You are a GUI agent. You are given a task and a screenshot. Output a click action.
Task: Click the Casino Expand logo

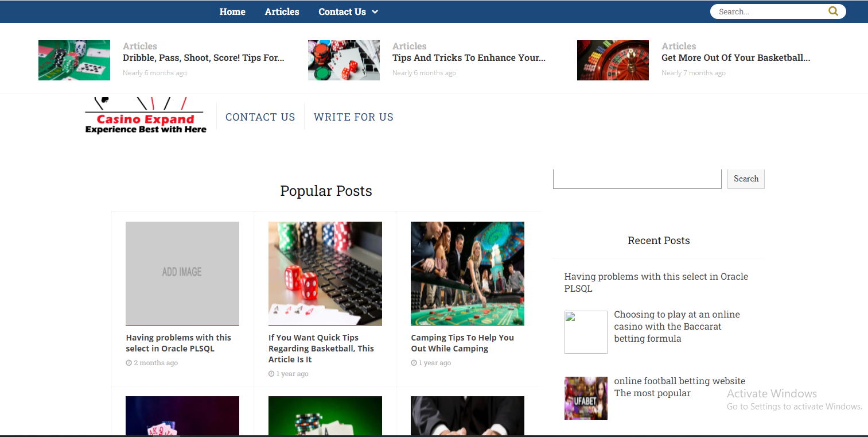[x=146, y=115]
